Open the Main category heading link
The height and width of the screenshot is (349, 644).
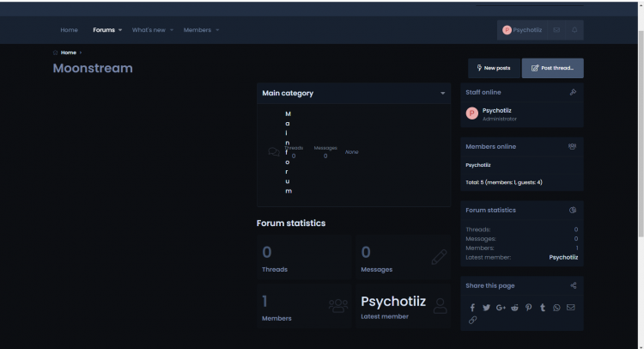[288, 94]
